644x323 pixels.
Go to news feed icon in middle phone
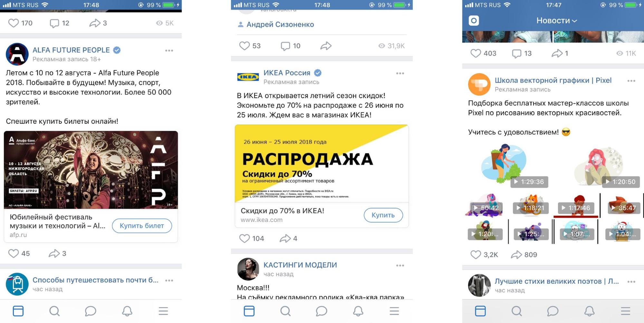tap(249, 311)
